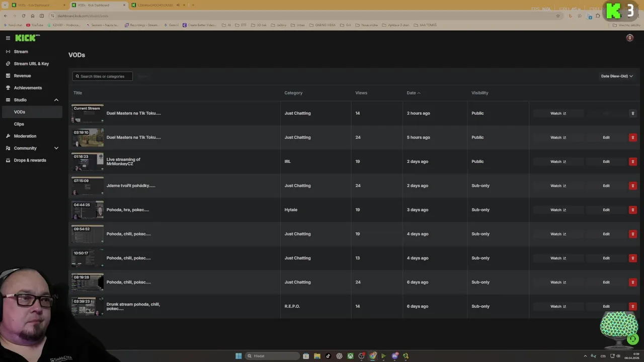Open YouTube bookmark
The image size is (644, 362).
[x=35, y=25]
